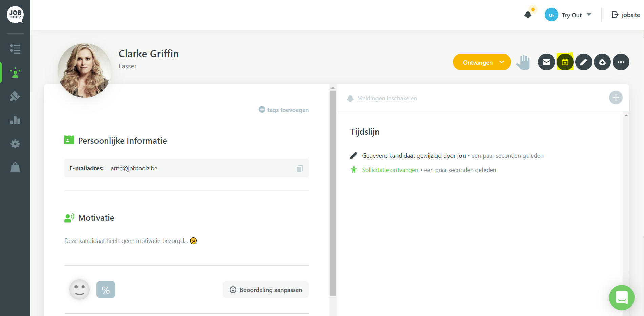Expand the Ontvangen status dropdown

(x=482, y=62)
